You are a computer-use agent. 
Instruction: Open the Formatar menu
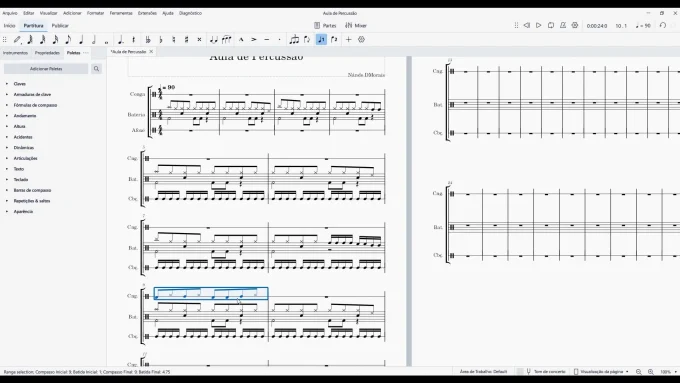(95, 13)
